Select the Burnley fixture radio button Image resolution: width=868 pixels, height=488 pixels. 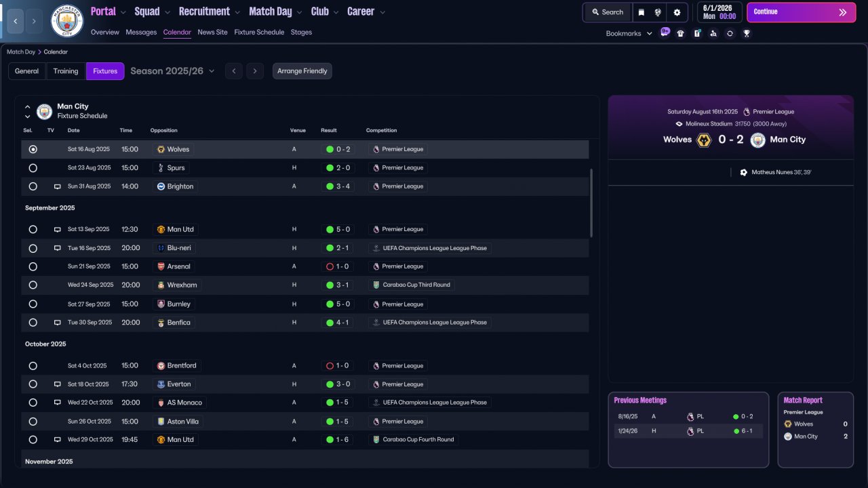tap(33, 304)
